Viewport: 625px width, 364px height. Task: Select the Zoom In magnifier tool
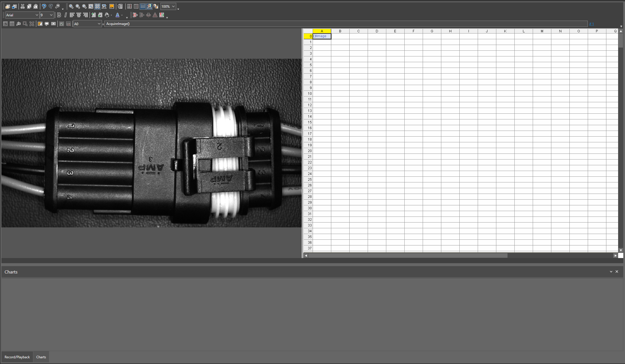coord(71,6)
